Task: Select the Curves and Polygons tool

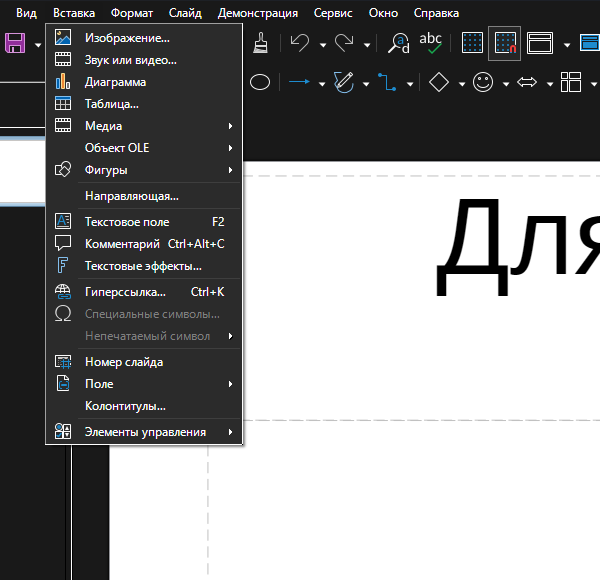Action: point(344,82)
